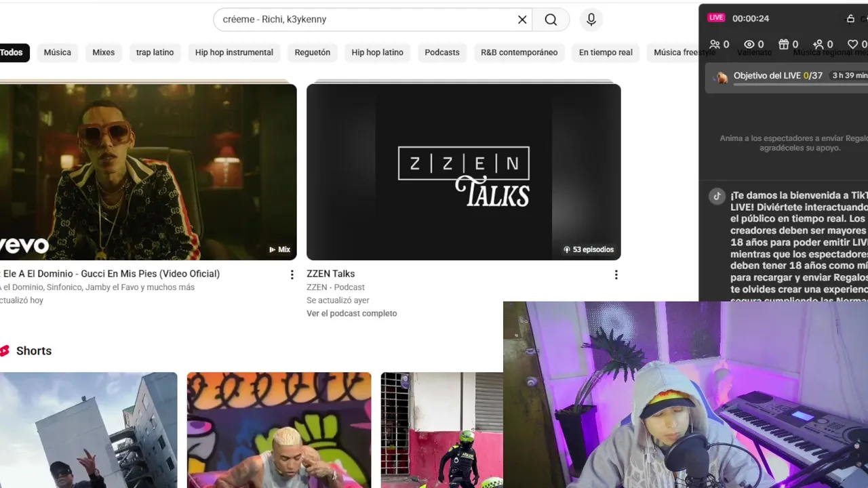Click the Objetivo del LIVE 0/37 label
868x488 pixels.
pos(778,75)
